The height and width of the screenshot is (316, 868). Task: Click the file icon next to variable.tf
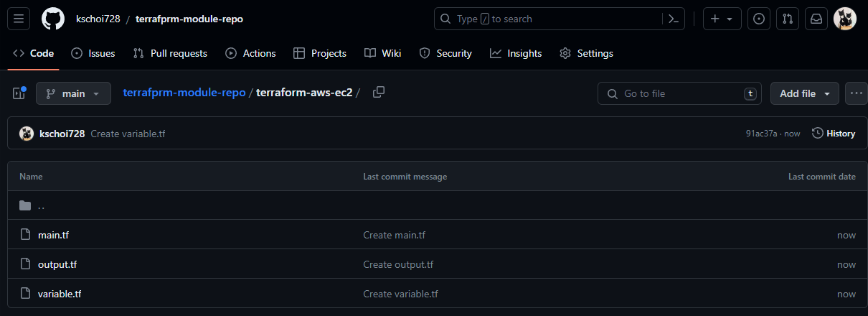(x=25, y=294)
